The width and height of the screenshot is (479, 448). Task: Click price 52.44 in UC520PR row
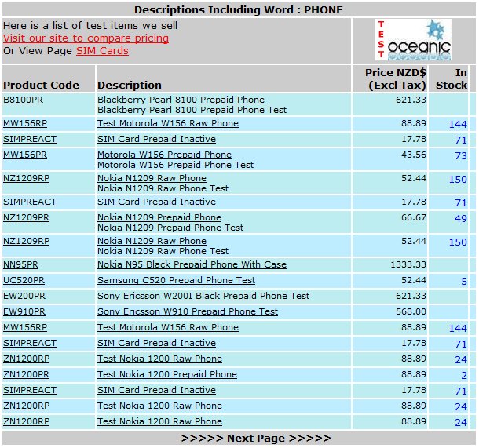tap(414, 280)
